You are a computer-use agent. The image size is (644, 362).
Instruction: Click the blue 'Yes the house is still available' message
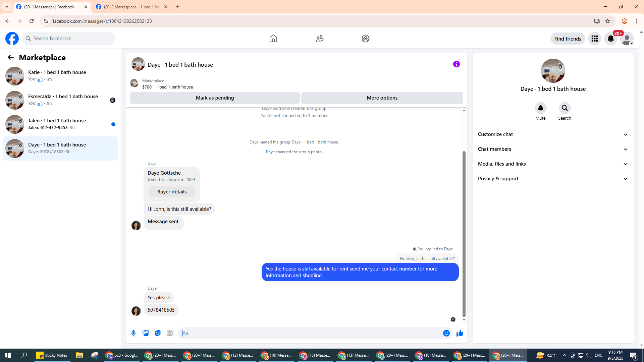click(x=360, y=272)
